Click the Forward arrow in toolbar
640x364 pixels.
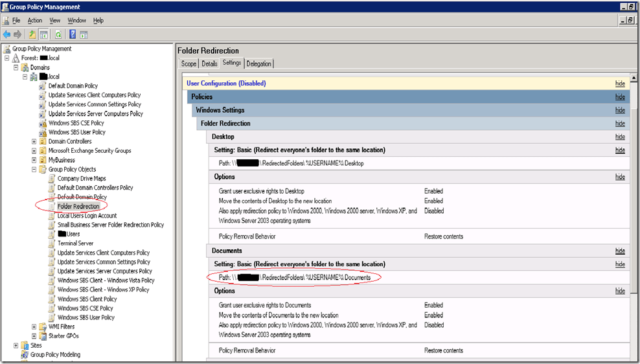coord(17,34)
